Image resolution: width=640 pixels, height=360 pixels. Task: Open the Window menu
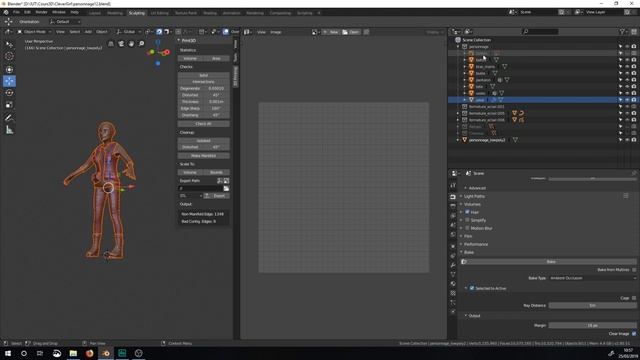[x=59, y=12]
